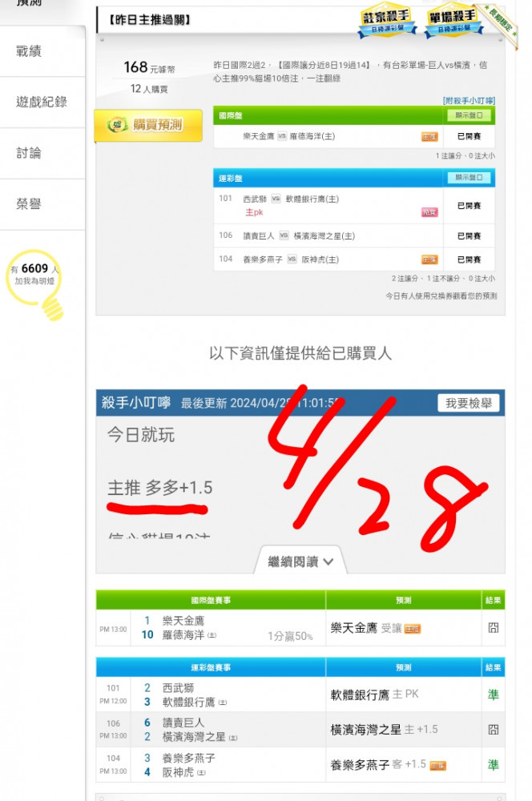Open the 討論 sidebar tab

click(x=29, y=153)
